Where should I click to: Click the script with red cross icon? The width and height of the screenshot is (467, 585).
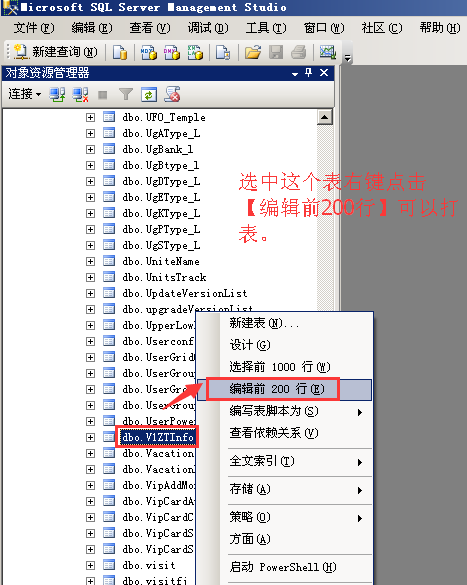(172, 94)
